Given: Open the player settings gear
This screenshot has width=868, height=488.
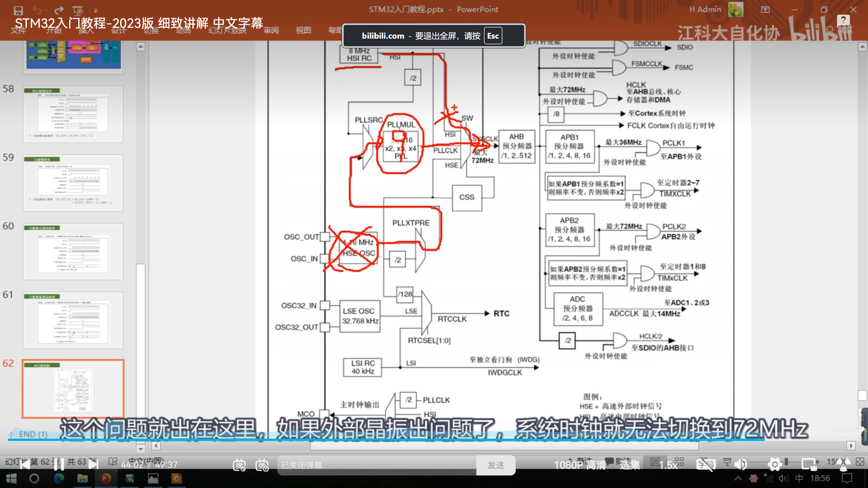Looking at the screenshot, I should 774,464.
